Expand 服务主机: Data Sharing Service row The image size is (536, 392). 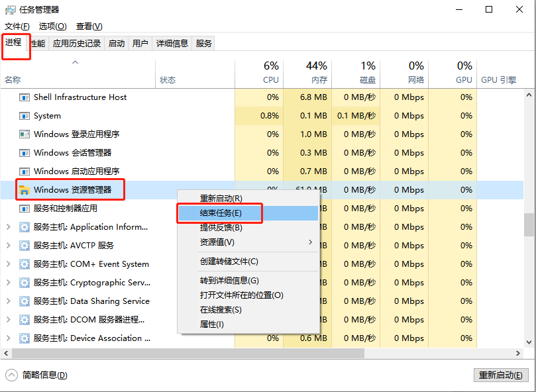coord(9,301)
